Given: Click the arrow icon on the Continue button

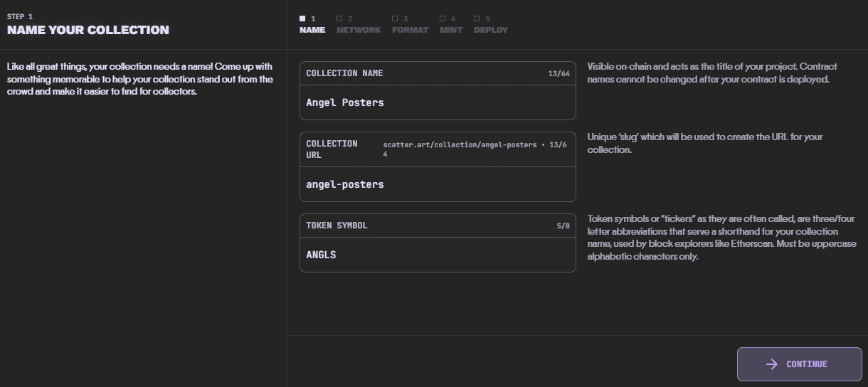Looking at the screenshot, I should (x=771, y=364).
